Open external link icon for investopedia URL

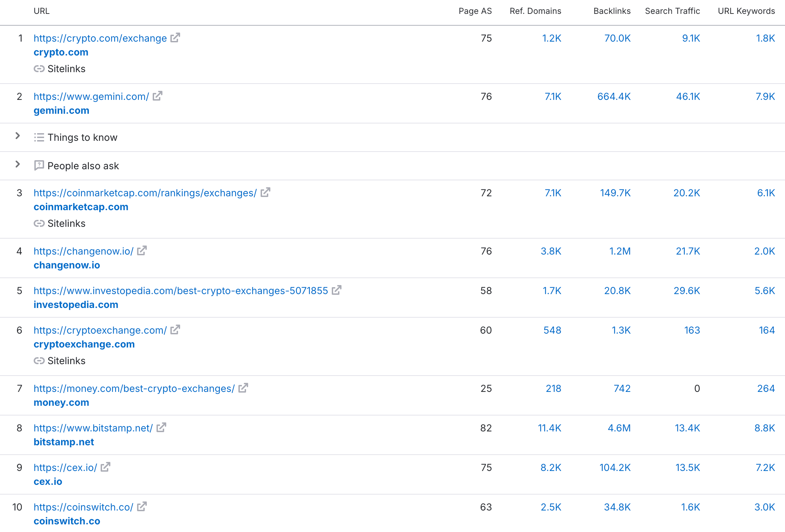[x=337, y=290]
